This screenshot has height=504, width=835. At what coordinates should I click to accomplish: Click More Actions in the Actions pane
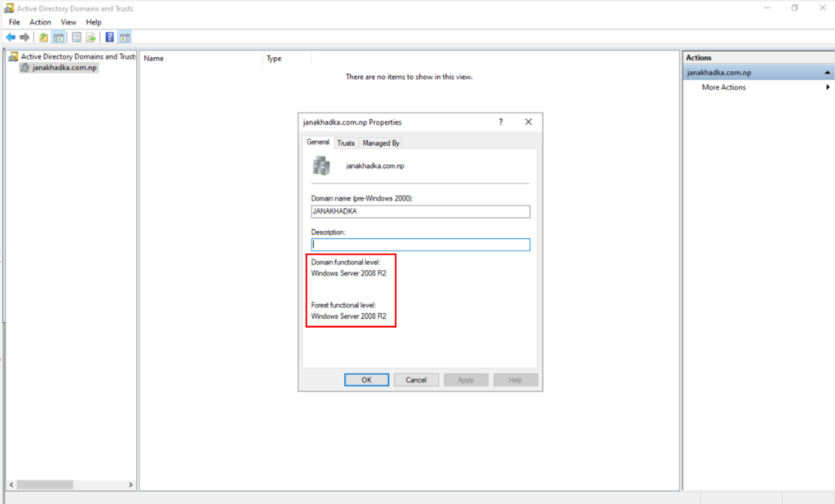pos(723,87)
